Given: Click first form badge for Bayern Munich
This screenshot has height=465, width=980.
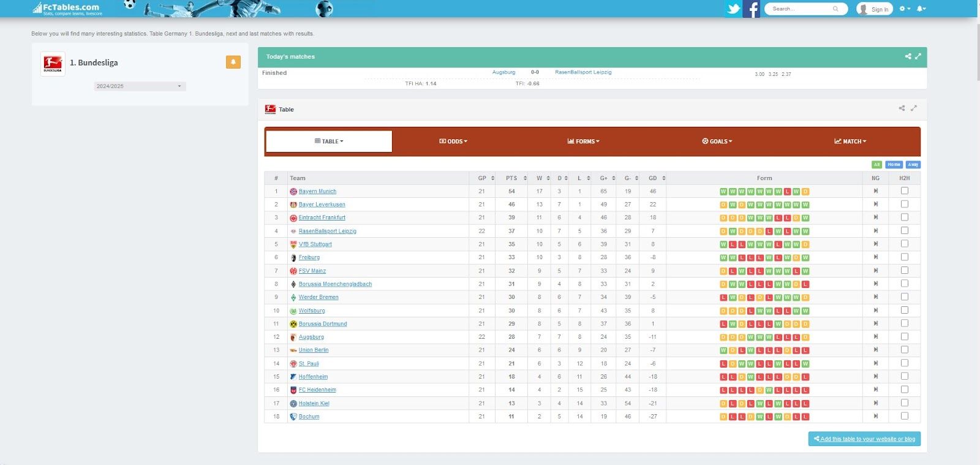Looking at the screenshot, I should pyautogui.click(x=723, y=191).
